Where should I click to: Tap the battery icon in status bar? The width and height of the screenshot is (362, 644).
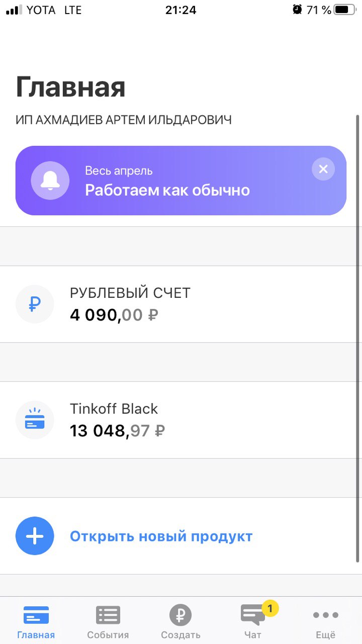click(x=344, y=10)
